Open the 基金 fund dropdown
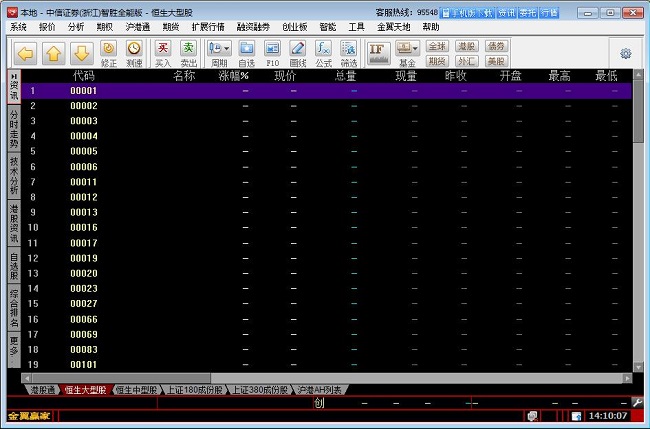The image size is (650, 429). (x=407, y=54)
